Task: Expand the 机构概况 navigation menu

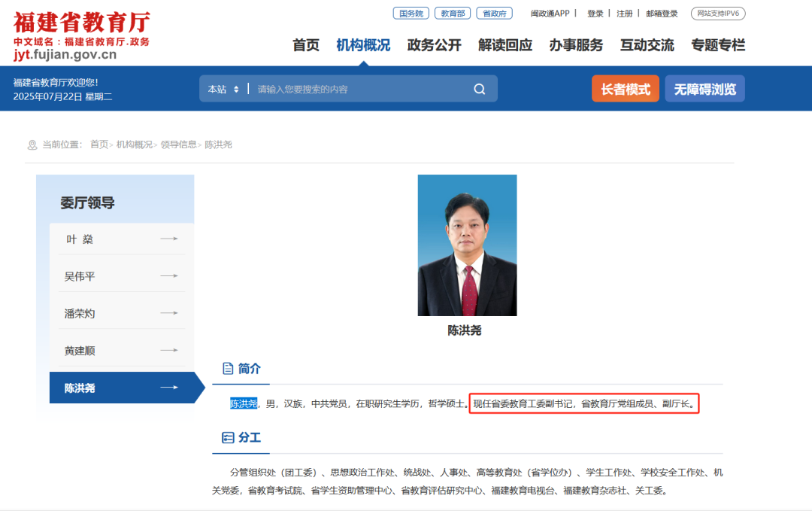Action: tap(363, 45)
